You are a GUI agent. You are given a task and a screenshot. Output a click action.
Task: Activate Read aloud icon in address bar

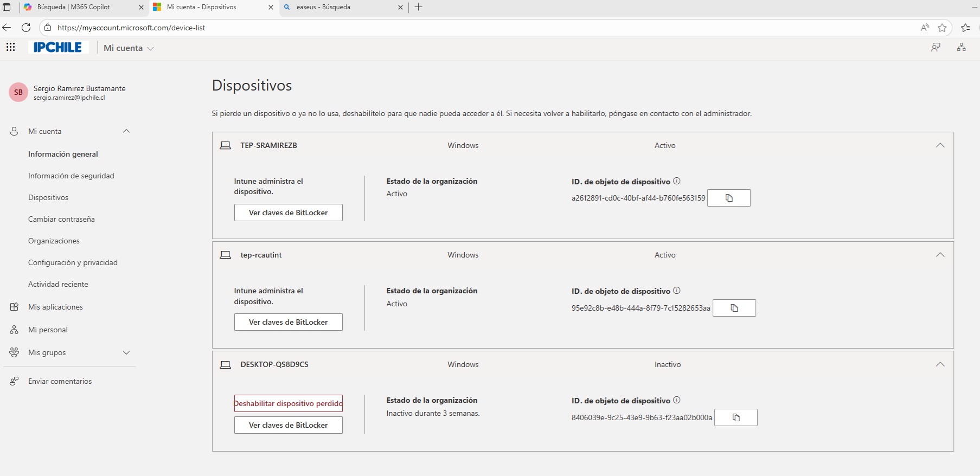[925, 28]
